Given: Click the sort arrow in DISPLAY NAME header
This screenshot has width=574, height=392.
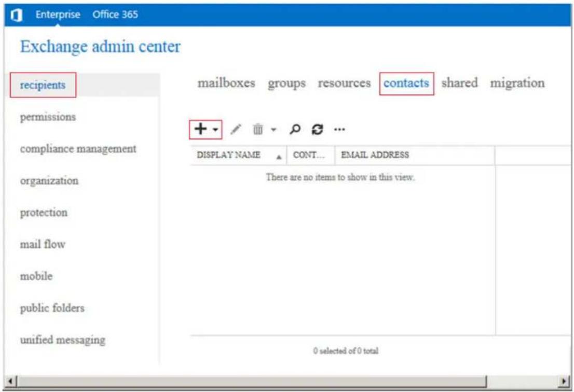Looking at the screenshot, I should pos(279,157).
